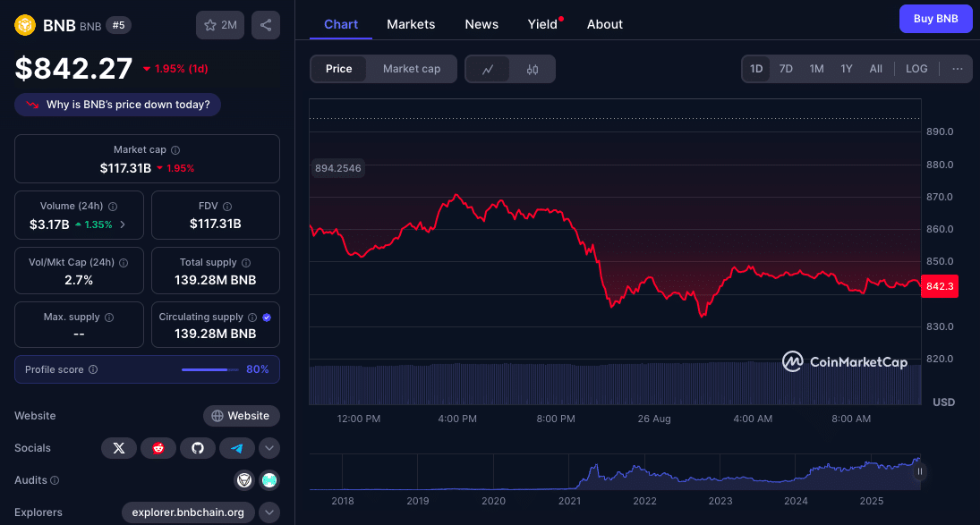This screenshot has height=525, width=980.
Task: Expand Volume (24h) details chevron
Action: (123, 224)
